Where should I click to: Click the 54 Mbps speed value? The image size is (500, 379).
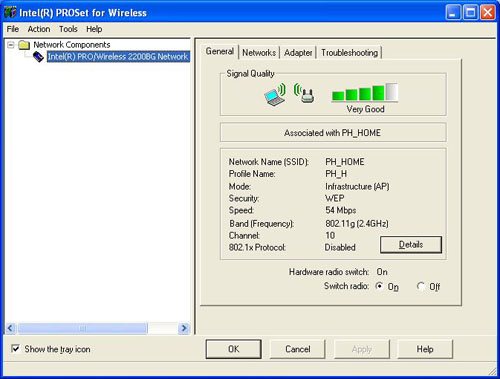pyautogui.click(x=341, y=210)
